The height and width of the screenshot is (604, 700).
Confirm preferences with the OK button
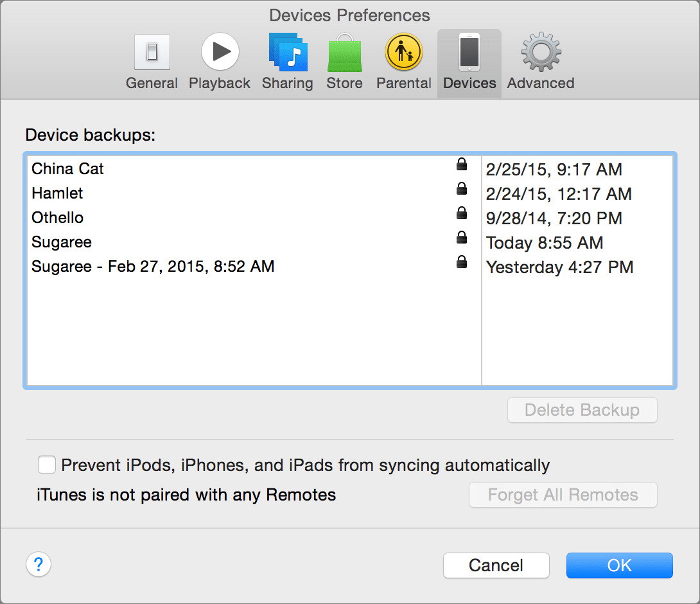(620, 565)
